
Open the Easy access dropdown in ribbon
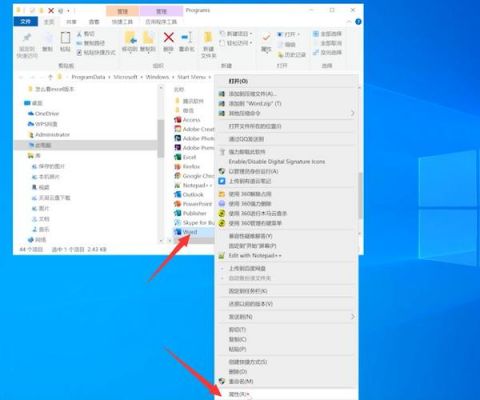[x=236, y=43]
